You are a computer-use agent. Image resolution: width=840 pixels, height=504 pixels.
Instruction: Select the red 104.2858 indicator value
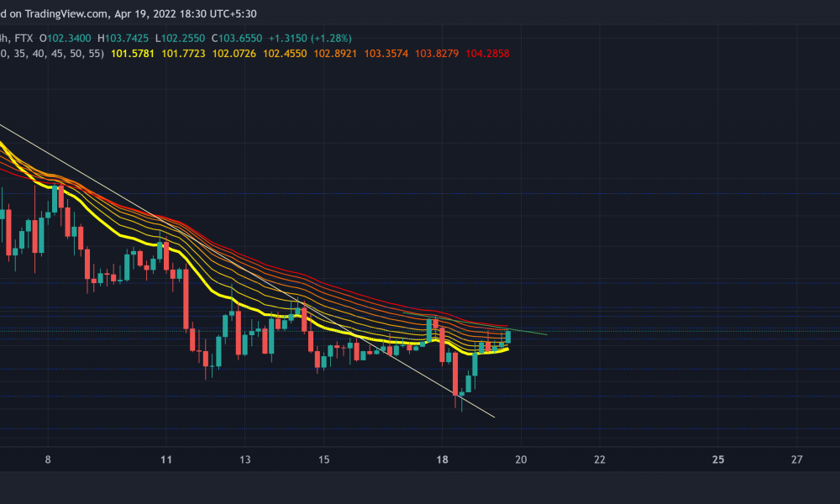coord(487,54)
